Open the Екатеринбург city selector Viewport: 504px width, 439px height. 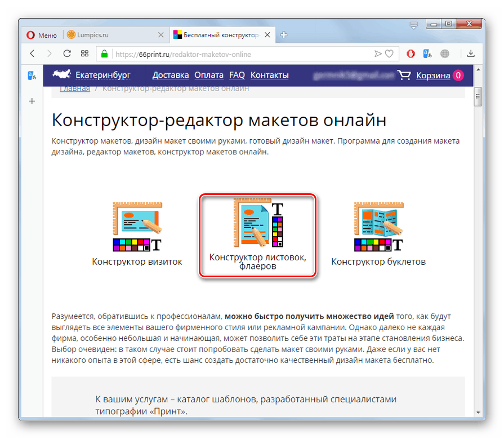click(x=104, y=74)
